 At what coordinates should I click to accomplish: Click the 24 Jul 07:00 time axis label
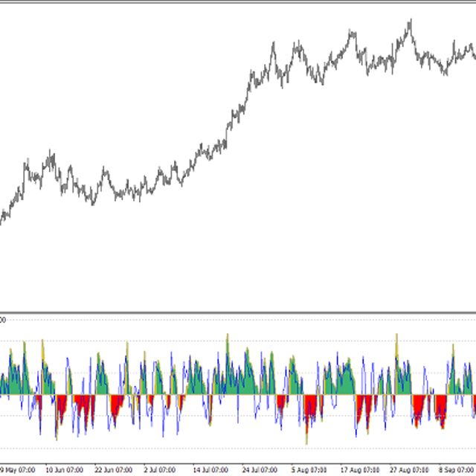259,469
